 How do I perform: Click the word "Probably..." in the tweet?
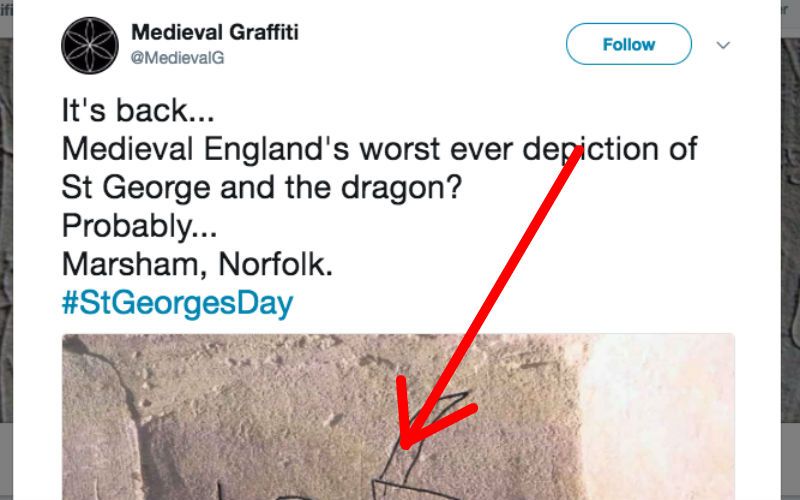point(138,225)
